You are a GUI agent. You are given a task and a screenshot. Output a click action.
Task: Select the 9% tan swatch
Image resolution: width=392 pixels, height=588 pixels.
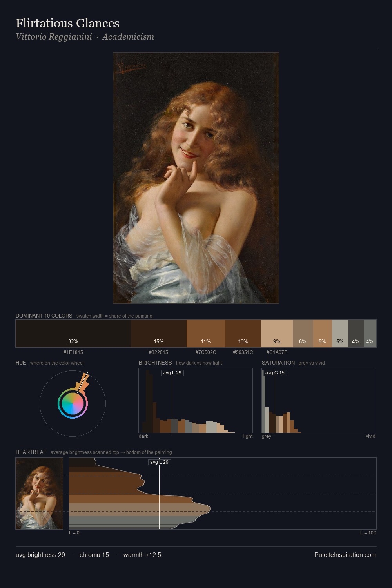[277, 334]
